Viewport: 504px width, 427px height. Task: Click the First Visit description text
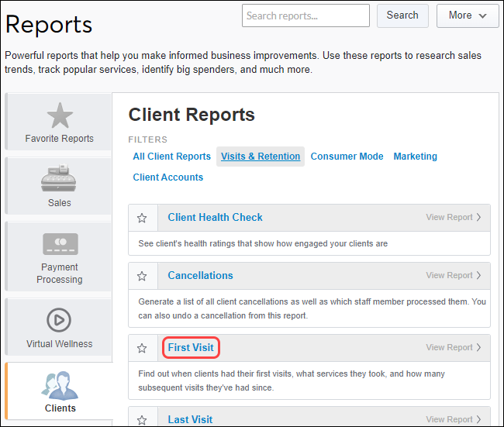(292, 381)
